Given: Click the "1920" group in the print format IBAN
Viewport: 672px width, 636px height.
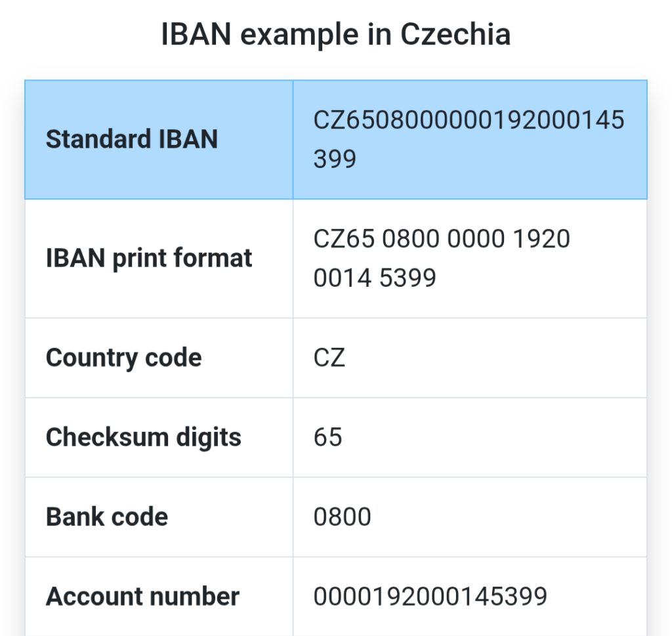Looking at the screenshot, I should coord(542,239).
